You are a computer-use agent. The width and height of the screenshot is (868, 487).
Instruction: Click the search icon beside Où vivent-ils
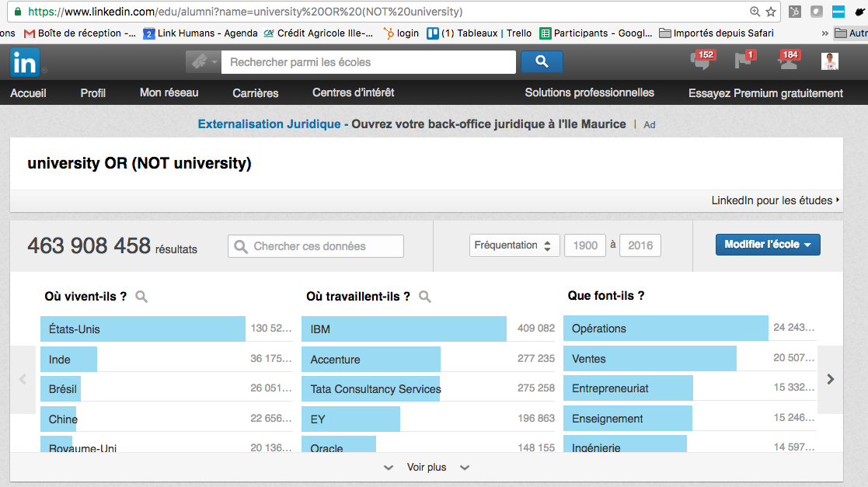(x=141, y=297)
